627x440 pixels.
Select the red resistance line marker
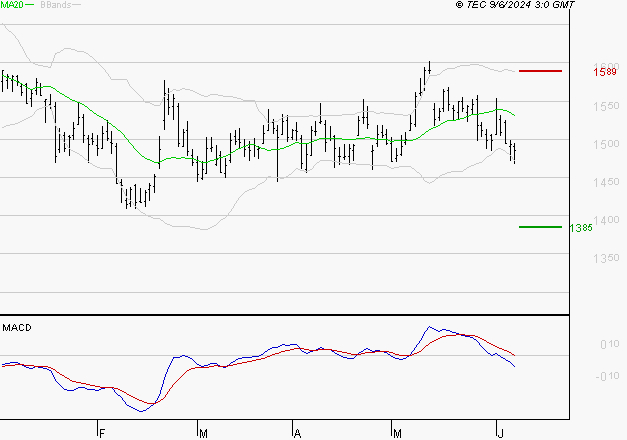pyautogui.click(x=540, y=71)
